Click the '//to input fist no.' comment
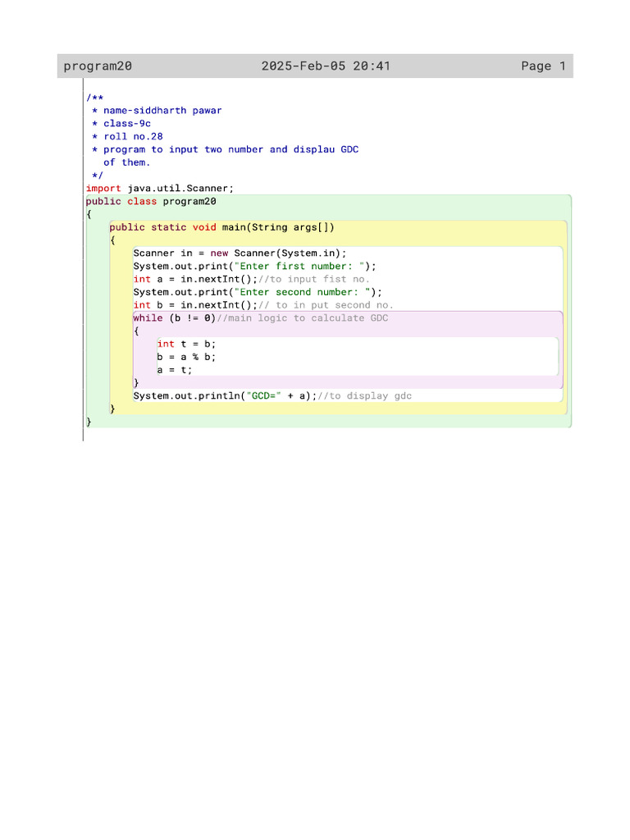The height and width of the screenshot is (840, 630). [314, 279]
